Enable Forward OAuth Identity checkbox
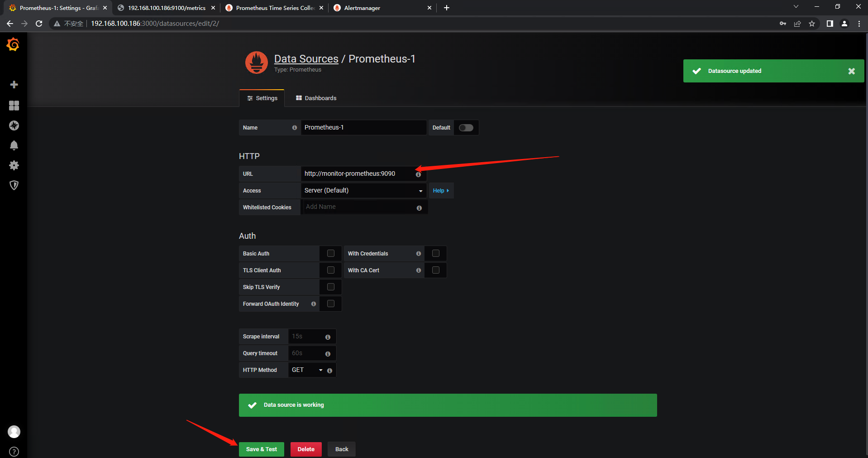This screenshot has width=868, height=458. (331, 304)
